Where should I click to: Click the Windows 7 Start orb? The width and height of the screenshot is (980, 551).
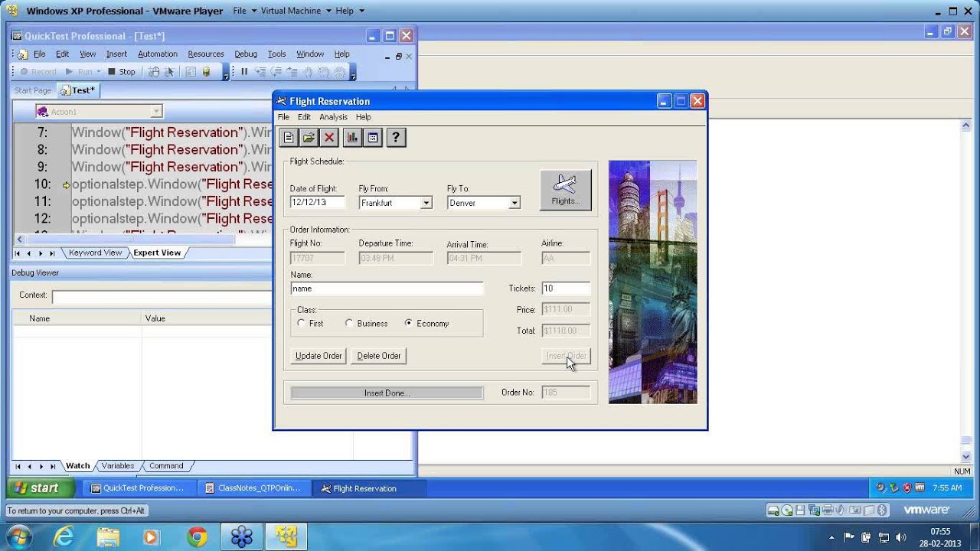18,536
